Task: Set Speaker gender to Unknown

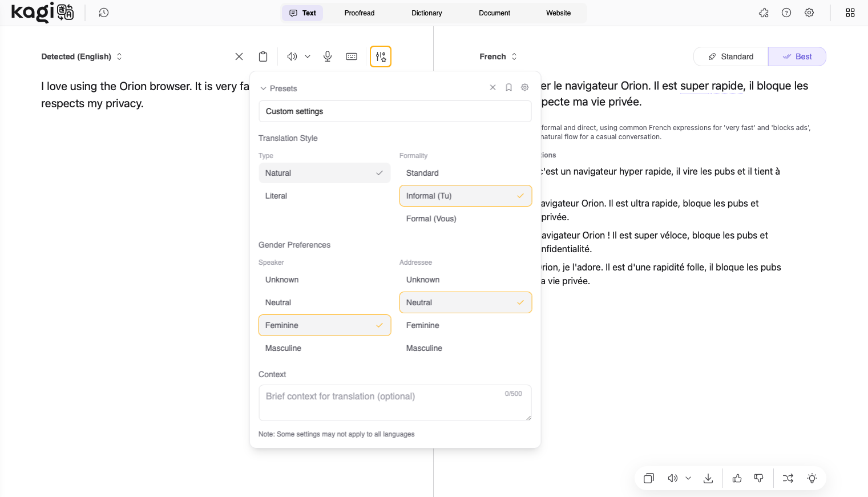Action: tap(325, 280)
